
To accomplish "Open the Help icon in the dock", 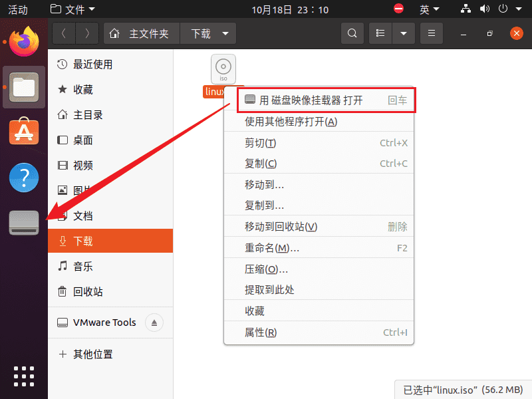I will 24,178.
